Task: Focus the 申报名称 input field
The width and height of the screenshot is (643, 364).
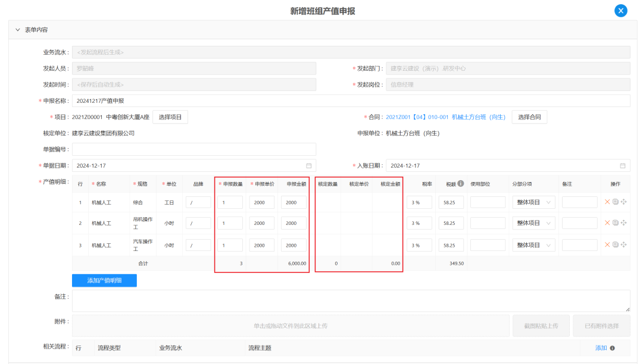Action: (x=351, y=101)
